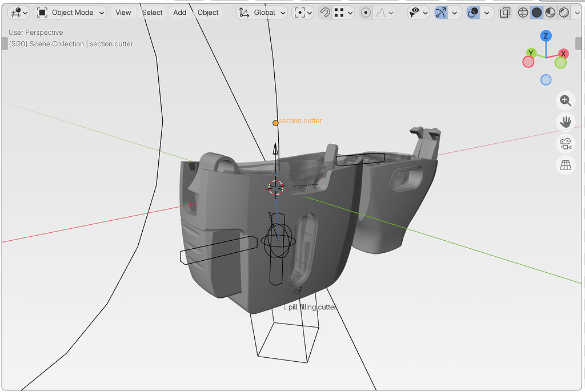Toggle viewport overlays
Screen dimensions: 585x392
point(473,13)
